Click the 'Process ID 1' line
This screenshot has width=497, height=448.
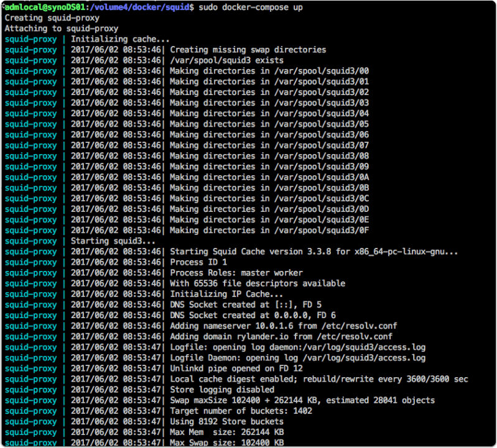tap(198, 262)
